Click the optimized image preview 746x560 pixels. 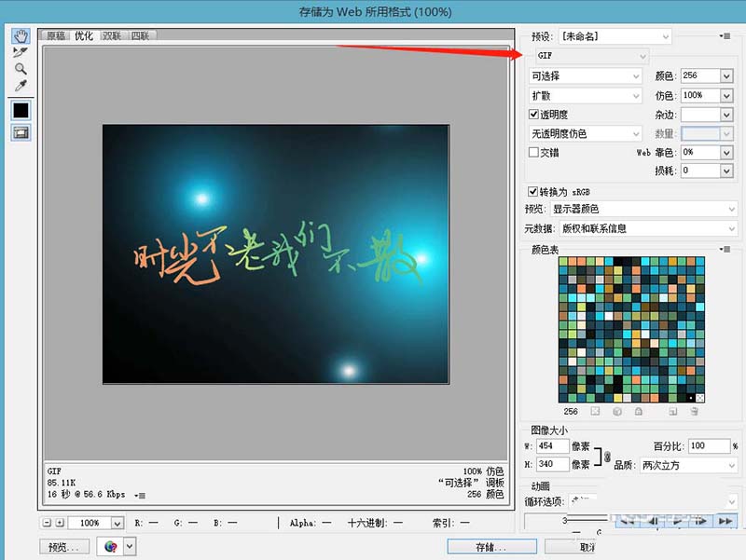[x=275, y=254]
